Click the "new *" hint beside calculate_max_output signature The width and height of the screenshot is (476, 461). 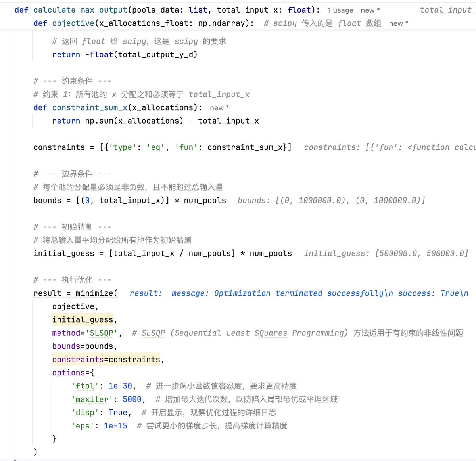[370, 10]
